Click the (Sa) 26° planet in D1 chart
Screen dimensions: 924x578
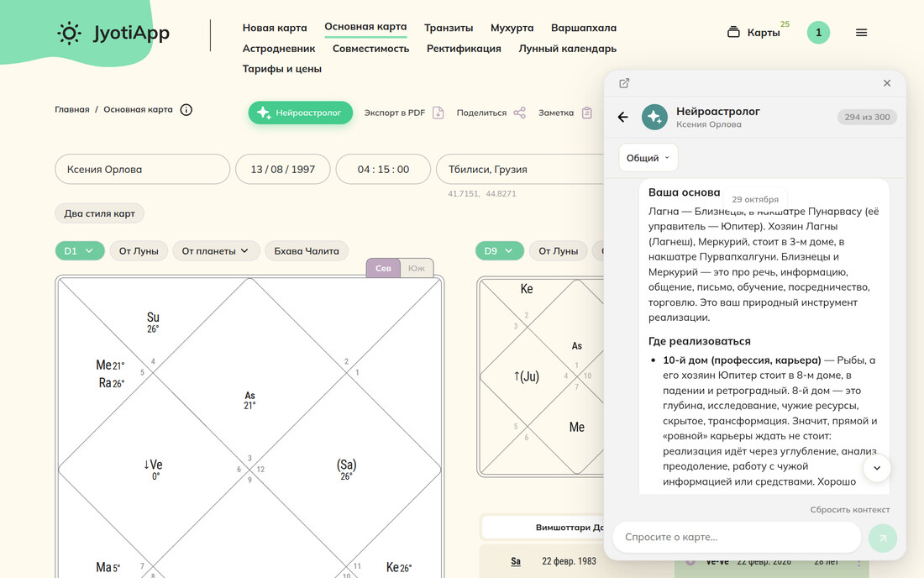(x=346, y=470)
